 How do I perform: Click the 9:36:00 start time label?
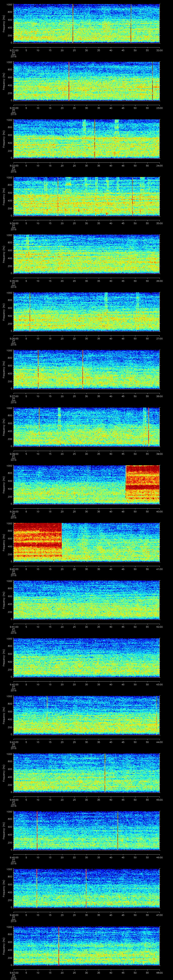click(x=14, y=339)
